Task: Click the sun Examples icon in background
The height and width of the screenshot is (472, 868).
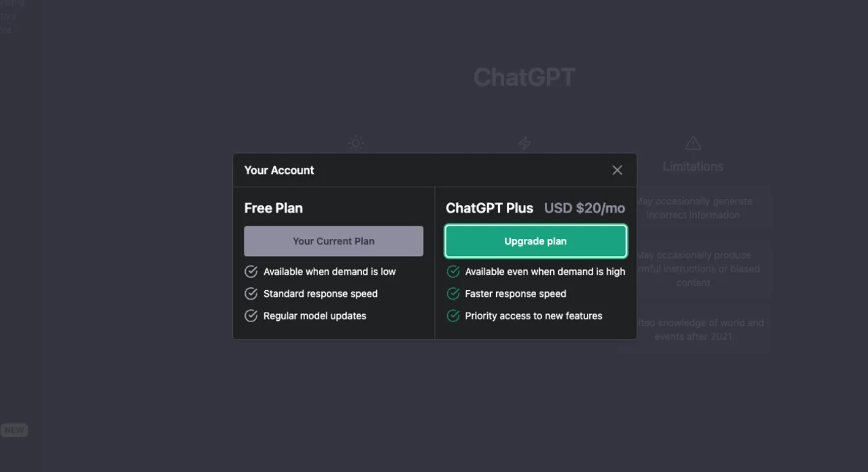Action: point(356,143)
